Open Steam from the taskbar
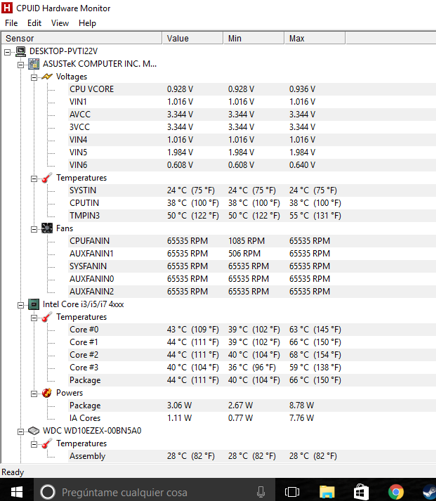This screenshot has height=501, width=436. 429,493
